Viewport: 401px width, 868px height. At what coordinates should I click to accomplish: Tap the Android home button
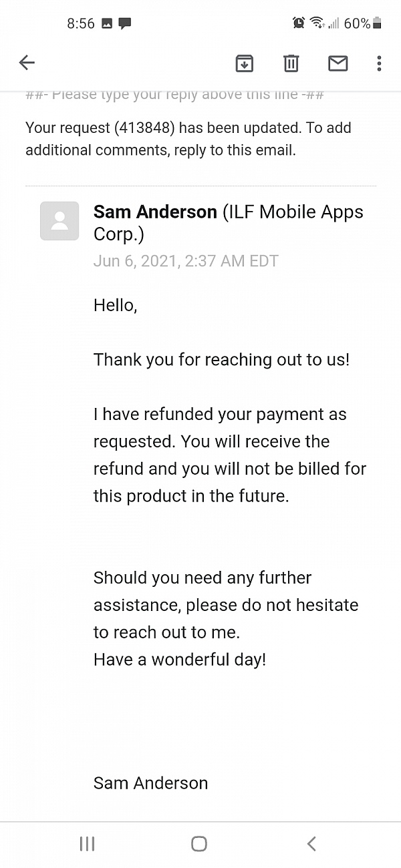coord(199,843)
